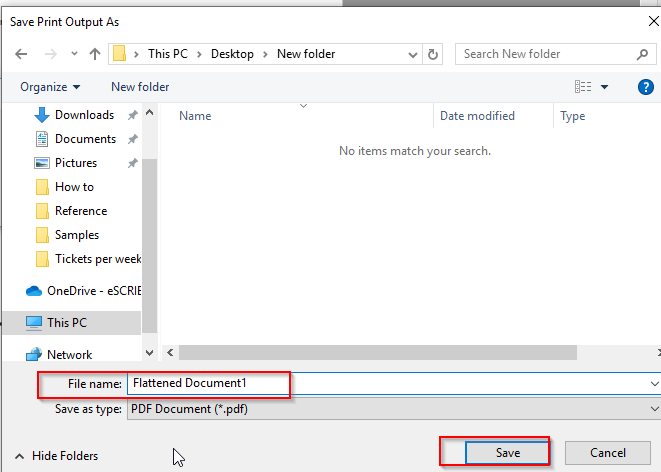This screenshot has height=472, width=661.
Task: Open the view options dropdown arrow
Action: click(x=605, y=87)
